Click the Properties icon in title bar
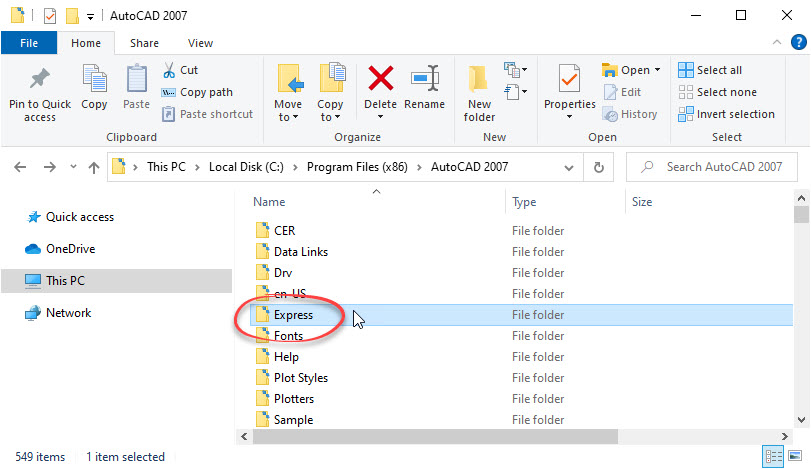The height and width of the screenshot is (469, 811). coord(50,16)
